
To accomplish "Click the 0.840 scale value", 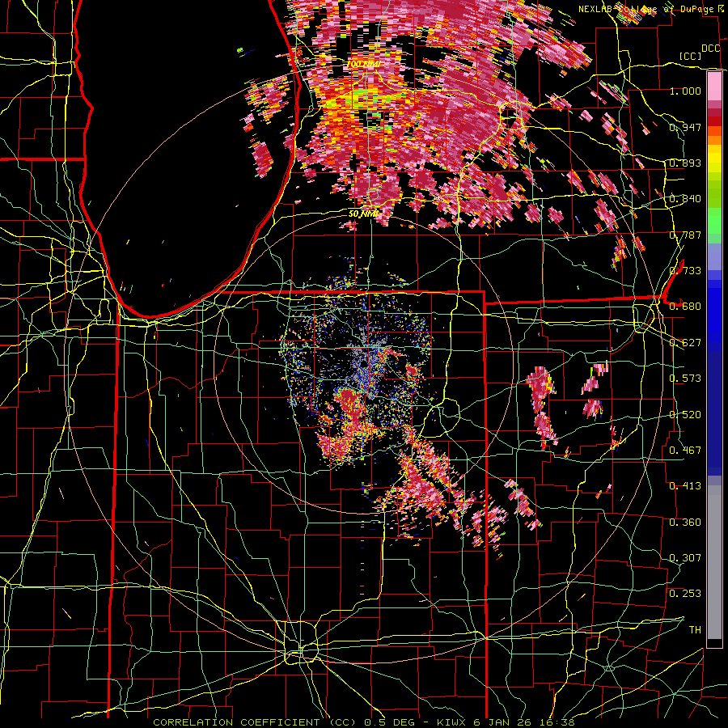I will point(685,199).
